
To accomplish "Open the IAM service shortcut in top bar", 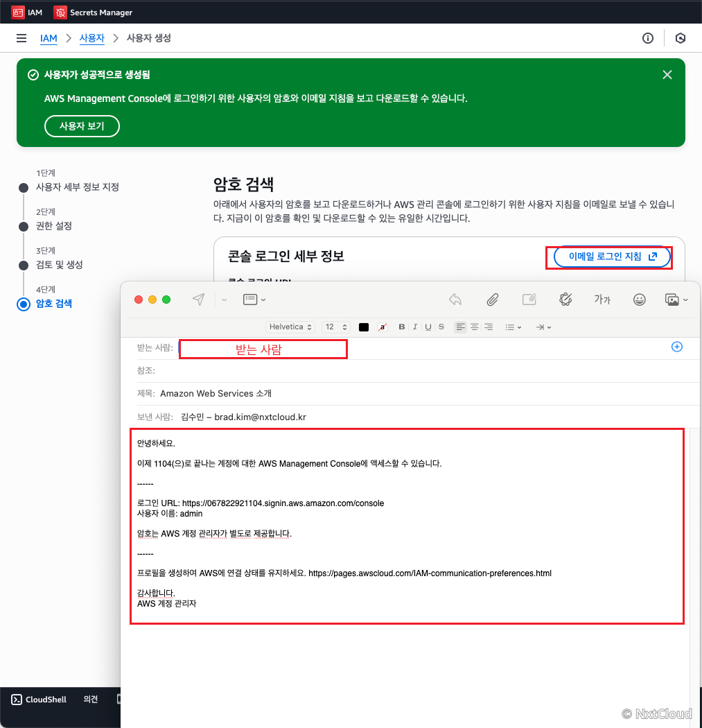I will coord(27,12).
